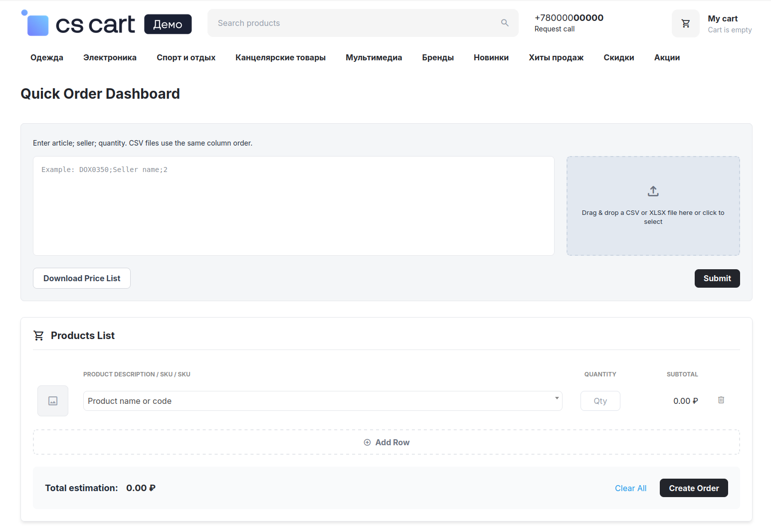Click the cart icon beside Products List

pyautogui.click(x=38, y=336)
